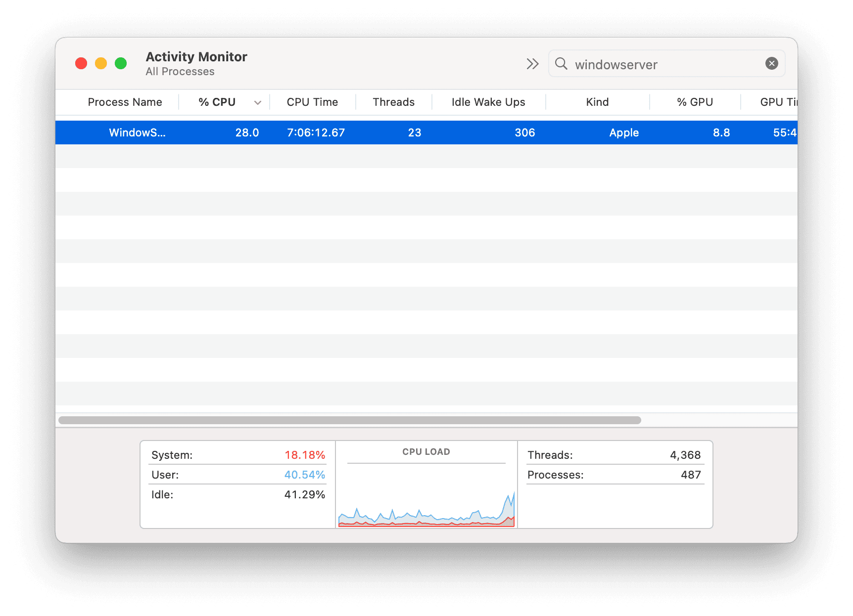
Task: Click the horizontal scrollbar thumb
Action: [350, 420]
